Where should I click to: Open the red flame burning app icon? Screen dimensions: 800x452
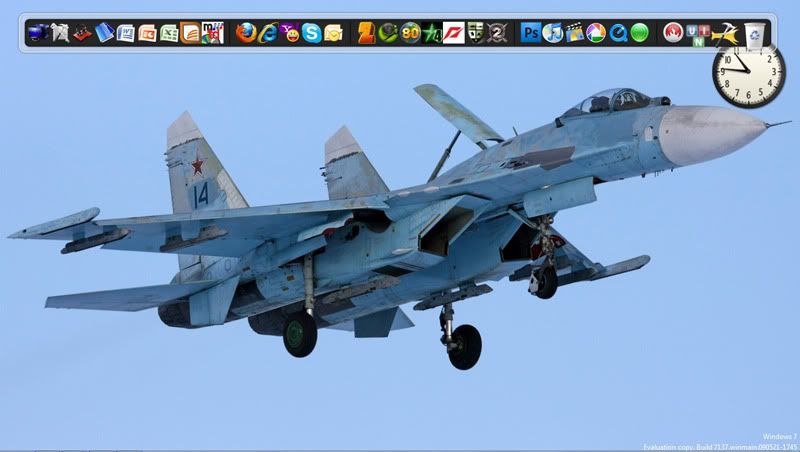pos(673,33)
